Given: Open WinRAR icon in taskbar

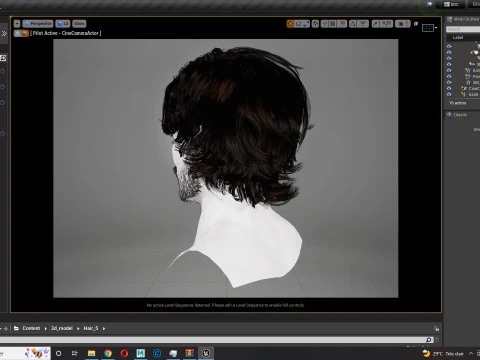Looking at the screenshot, I should (x=190, y=353).
